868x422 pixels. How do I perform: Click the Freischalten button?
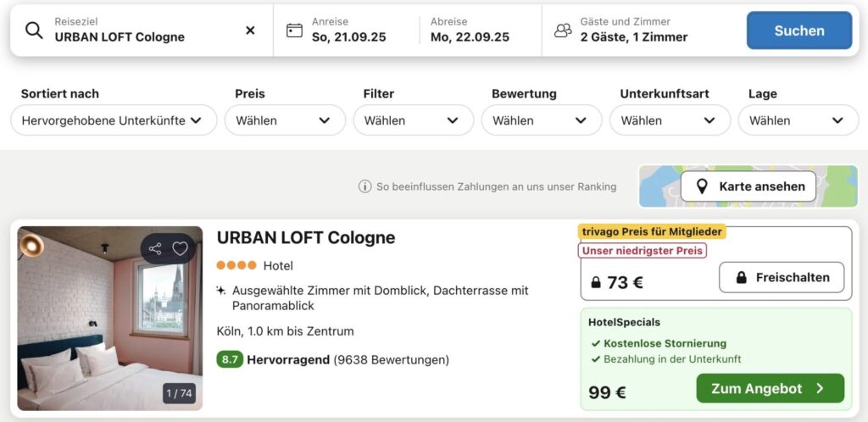782,278
